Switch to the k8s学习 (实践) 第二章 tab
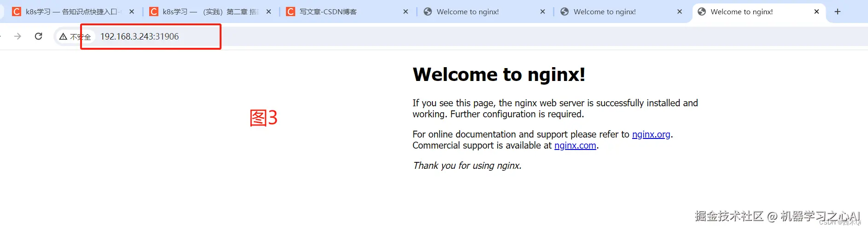 click(x=210, y=11)
